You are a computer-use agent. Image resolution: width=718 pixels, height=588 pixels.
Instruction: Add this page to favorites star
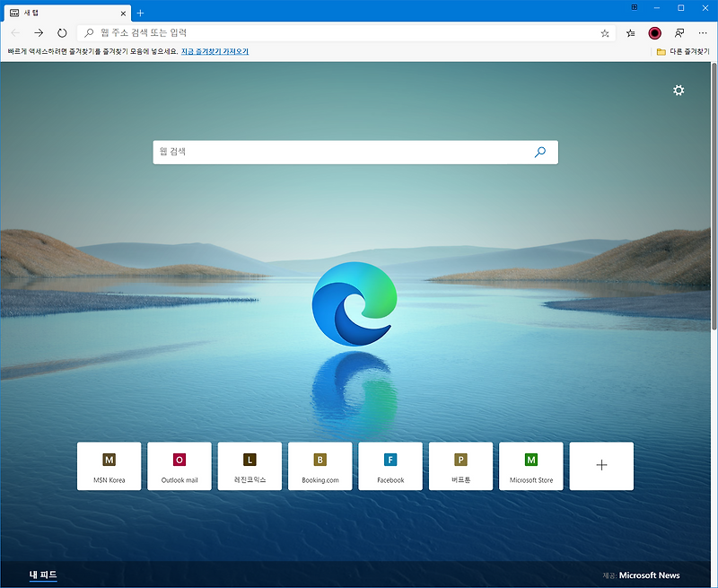(x=605, y=33)
